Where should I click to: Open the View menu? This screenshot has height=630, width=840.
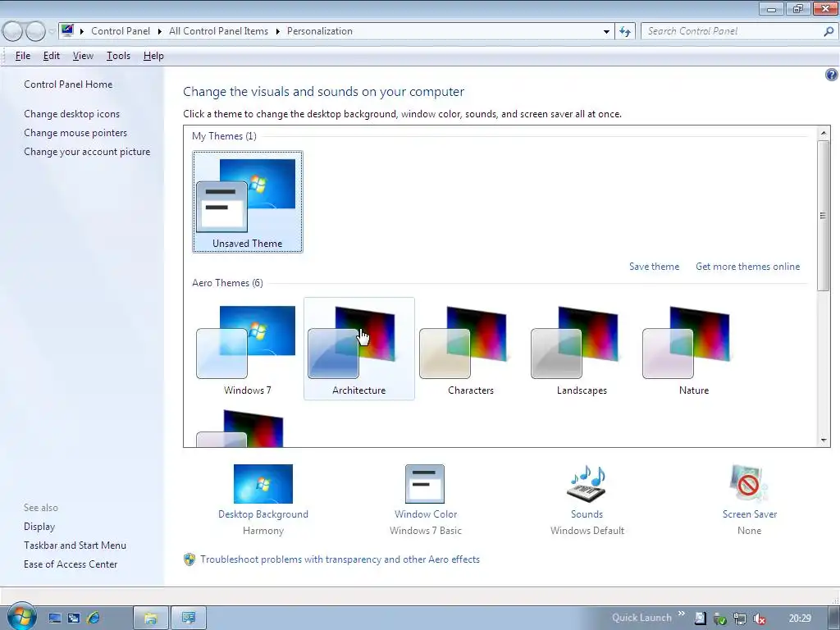[83, 56]
